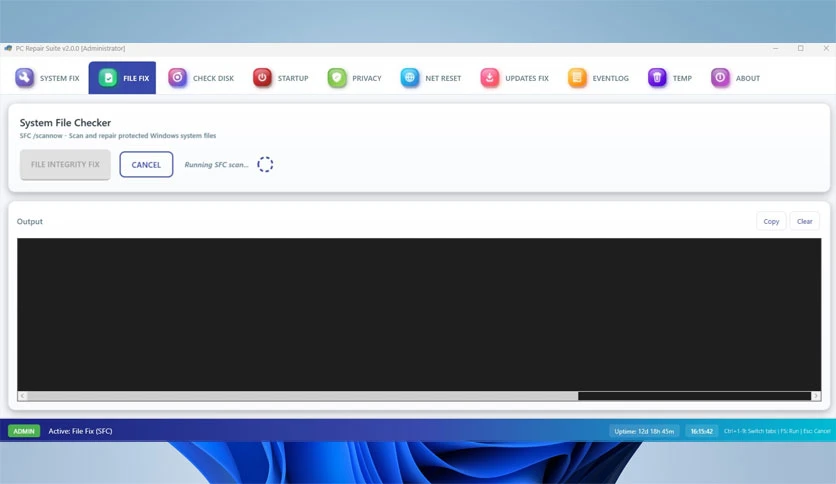Viewport: 836px width, 484px height.
Task: Click the Updates Fix download icon
Action: (489, 78)
